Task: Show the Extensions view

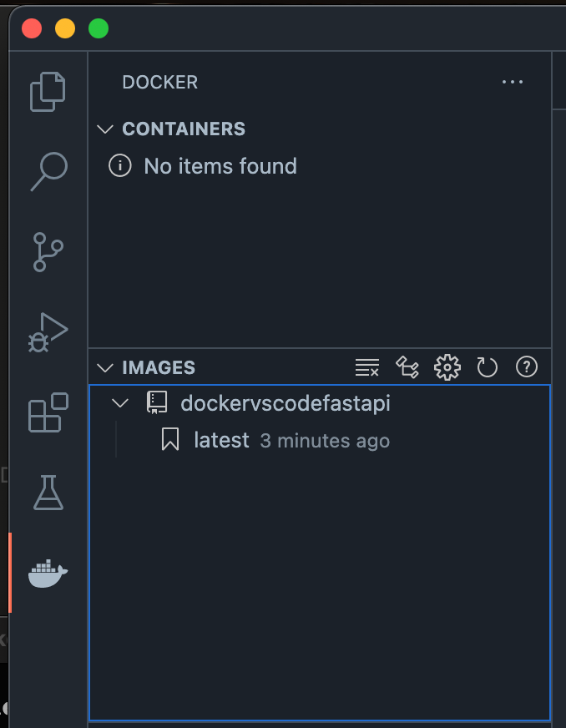Action: coord(48,412)
